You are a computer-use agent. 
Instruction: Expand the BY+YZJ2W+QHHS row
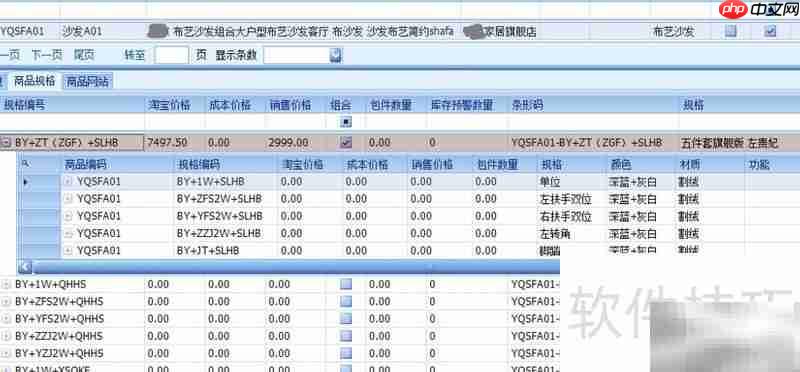pyautogui.click(x=7, y=354)
